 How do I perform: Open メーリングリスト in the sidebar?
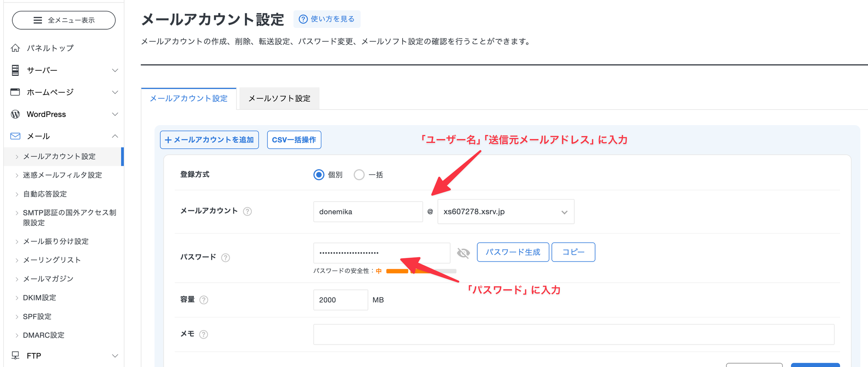52,260
